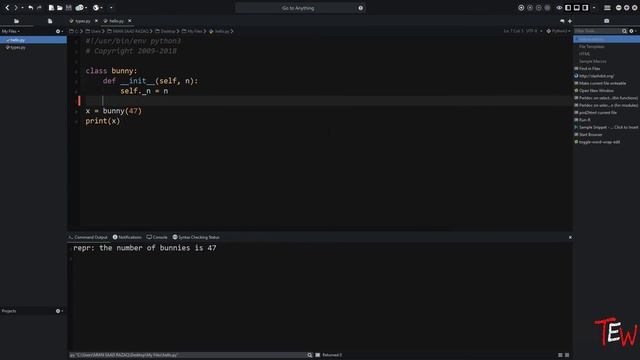Open the toolbox tab icon in right pane
The width and height of the screenshot is (640, 360).
point(607,21)
